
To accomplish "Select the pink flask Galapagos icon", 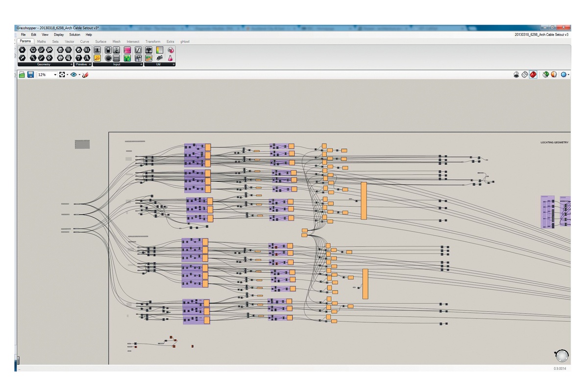I will 171,58.
